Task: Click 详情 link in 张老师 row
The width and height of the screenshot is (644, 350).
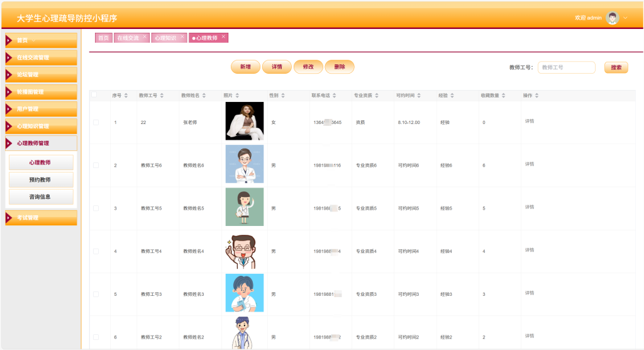Action: (x=530, y=121)
